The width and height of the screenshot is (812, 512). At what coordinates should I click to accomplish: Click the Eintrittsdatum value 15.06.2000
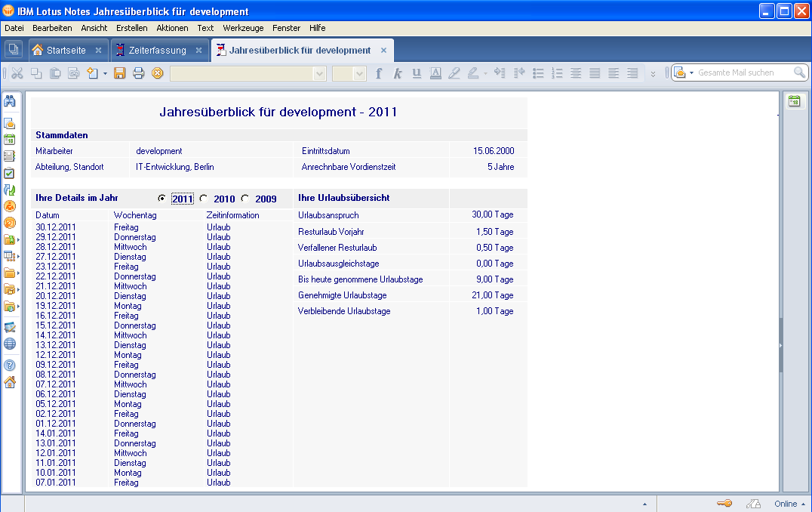[494, 151]
